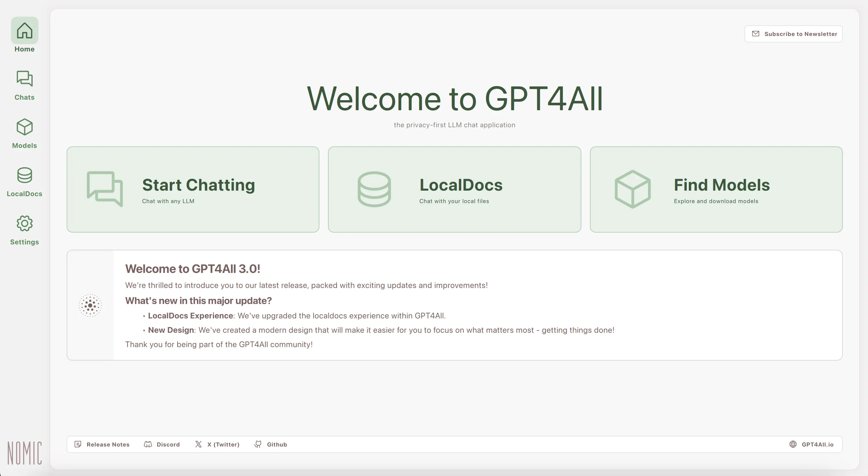868x476 pixels.
Task: Open the Find Models card
Action: coord(716,189)
